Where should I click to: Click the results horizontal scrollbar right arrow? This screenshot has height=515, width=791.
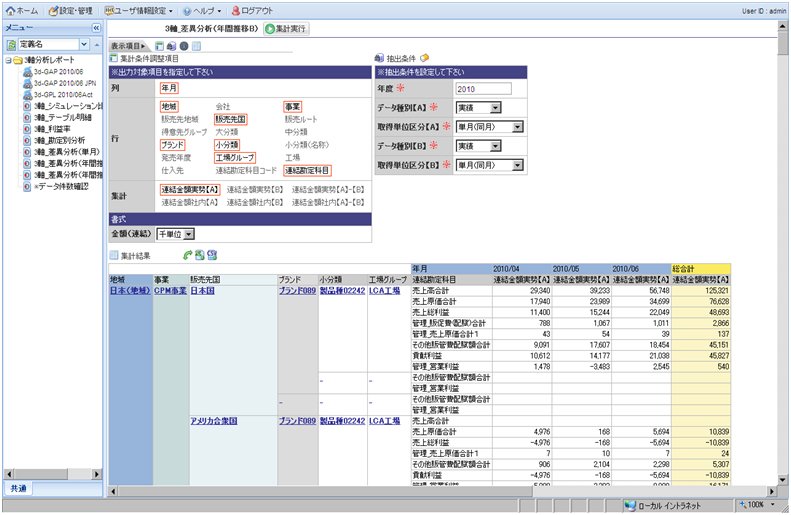[x=771, y=491]
